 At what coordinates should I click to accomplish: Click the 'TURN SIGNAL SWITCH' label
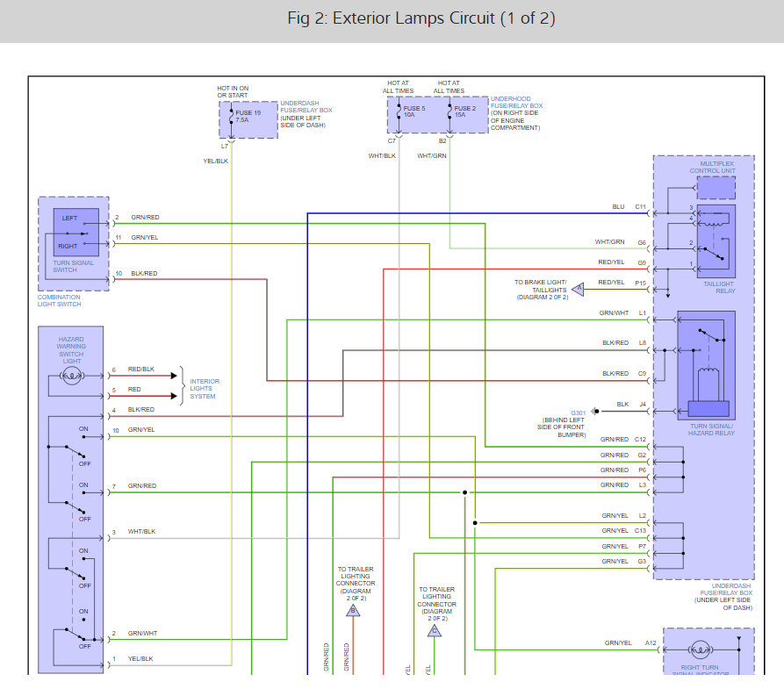click(73, 267)
